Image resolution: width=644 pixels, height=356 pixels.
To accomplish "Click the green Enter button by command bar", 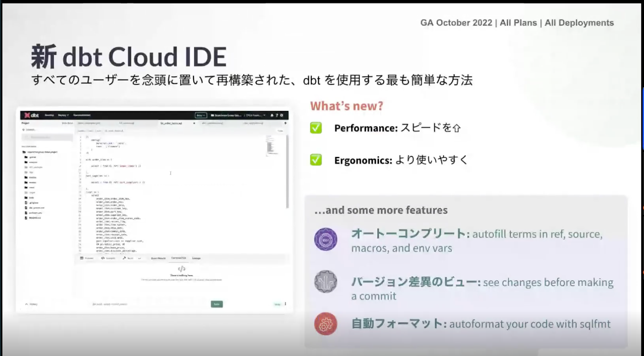I will tap(217, 304).
